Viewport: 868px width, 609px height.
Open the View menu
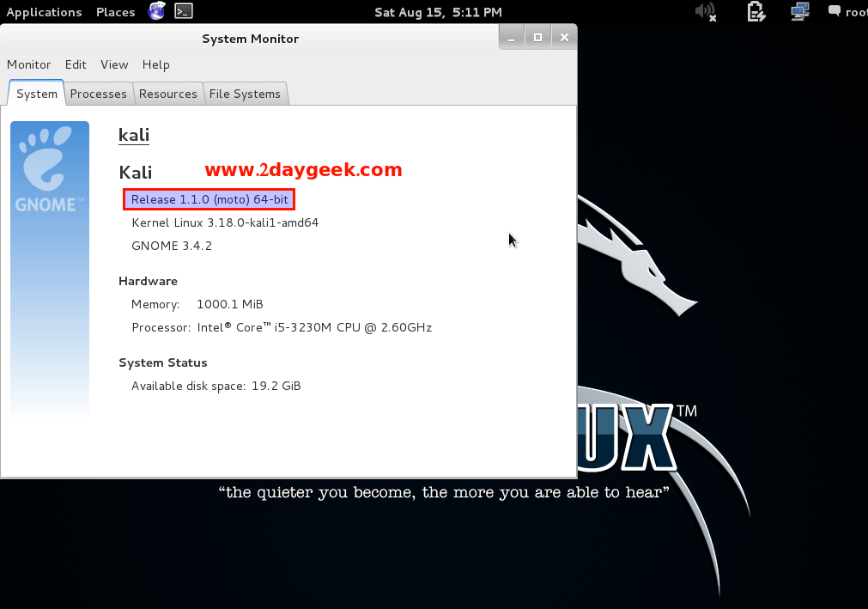(114, 64)
